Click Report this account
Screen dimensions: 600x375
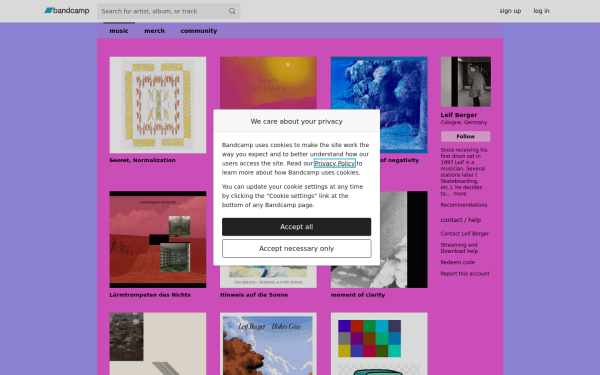coord(465,274)
